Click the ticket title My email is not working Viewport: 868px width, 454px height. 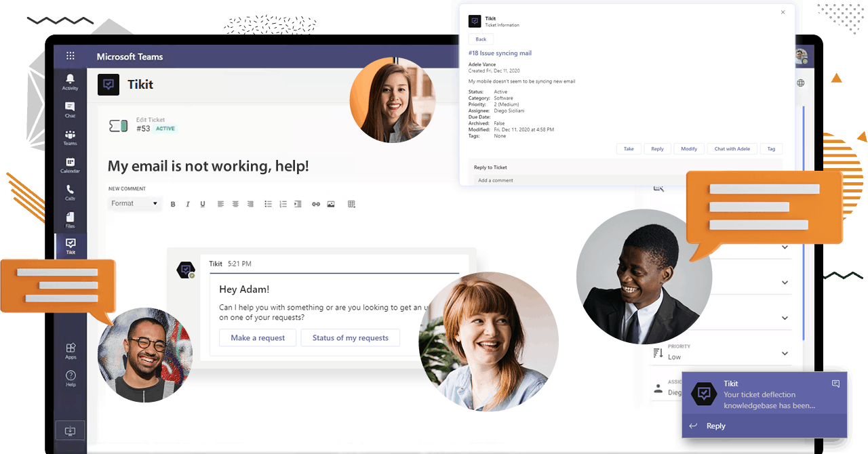pos(208,166)
